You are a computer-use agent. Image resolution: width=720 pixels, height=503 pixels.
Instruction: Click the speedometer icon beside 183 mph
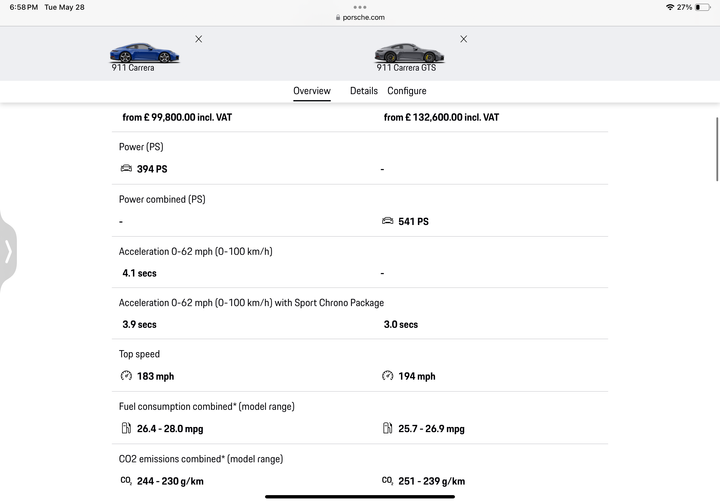(126, 376)
